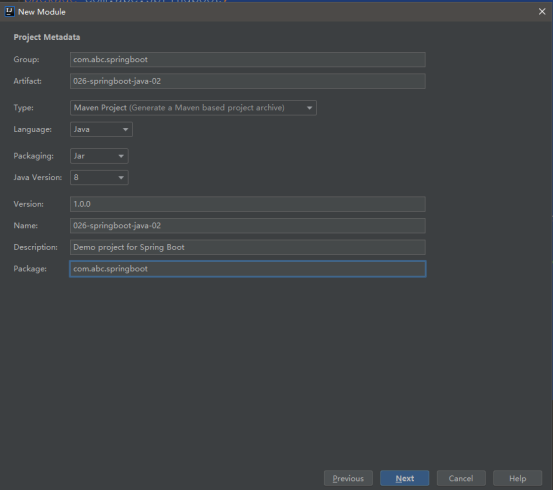This screenshot has height=490, width=553.
Task: Click inside the Version field
Action: (248, 204)
